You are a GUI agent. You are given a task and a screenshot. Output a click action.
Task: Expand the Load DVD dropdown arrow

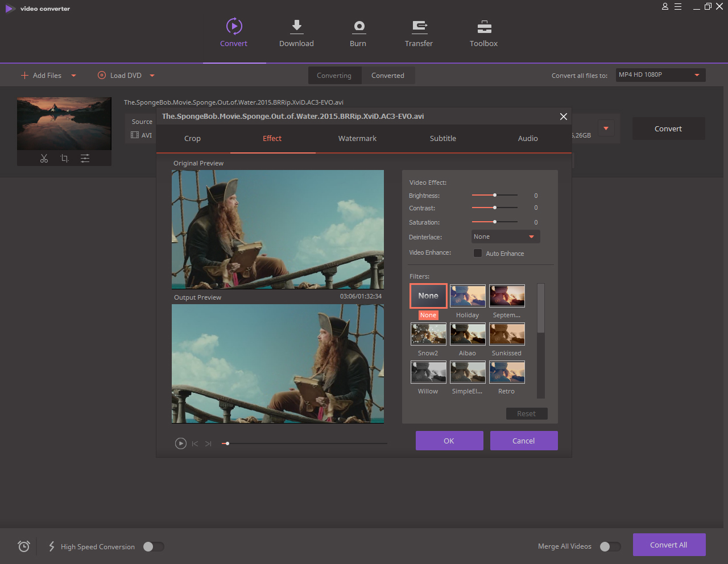(152, 75)
